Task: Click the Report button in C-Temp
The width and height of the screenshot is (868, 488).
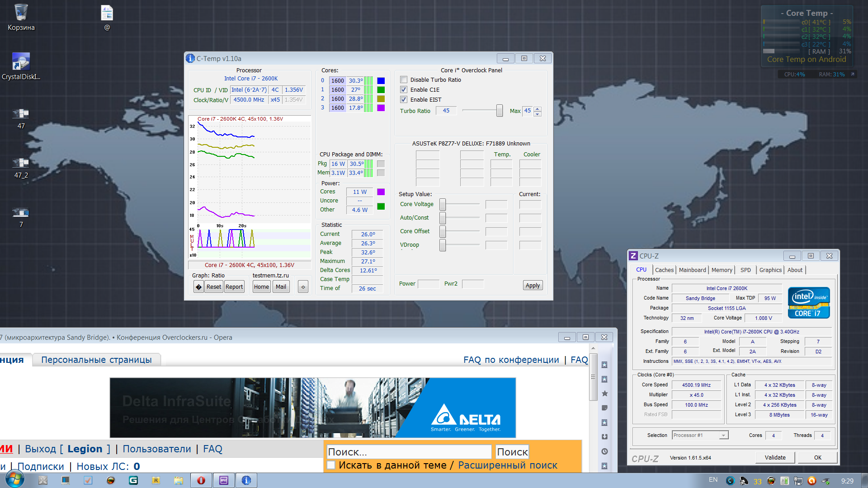Action: pyautogui.click(x=234, y=286)
